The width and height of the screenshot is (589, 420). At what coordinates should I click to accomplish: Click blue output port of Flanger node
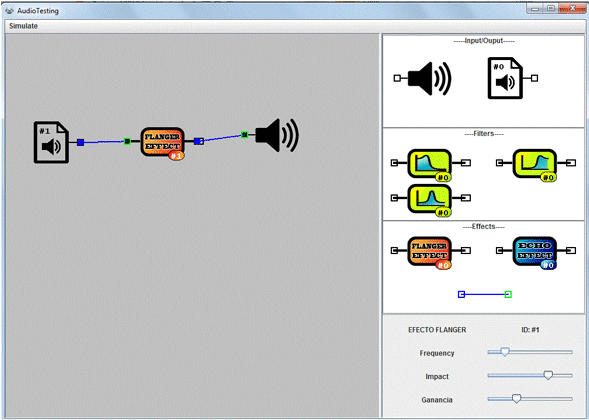[x=198, y=141]
